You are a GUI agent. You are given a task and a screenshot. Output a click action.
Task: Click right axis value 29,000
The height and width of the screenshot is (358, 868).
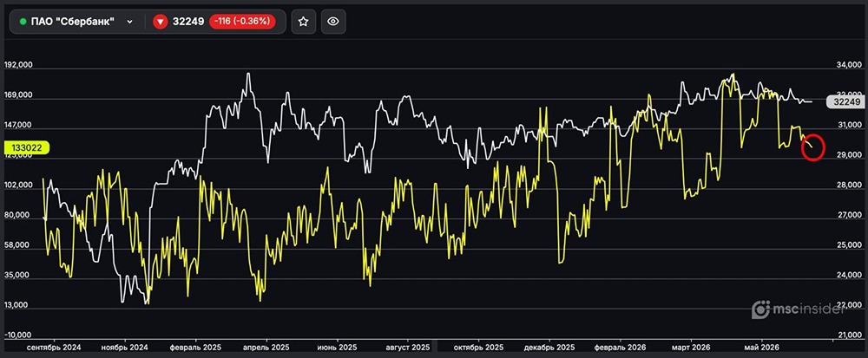tap(849, 156)
